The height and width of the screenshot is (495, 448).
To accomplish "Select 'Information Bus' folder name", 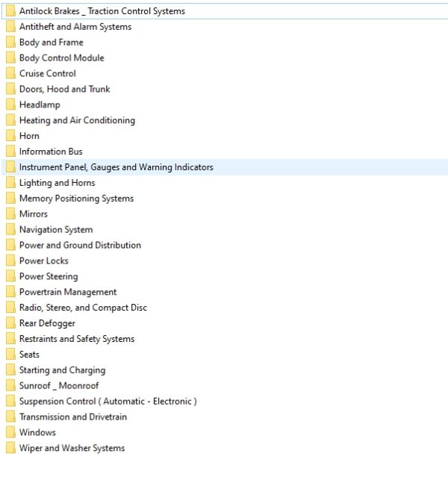I will 51,152.
